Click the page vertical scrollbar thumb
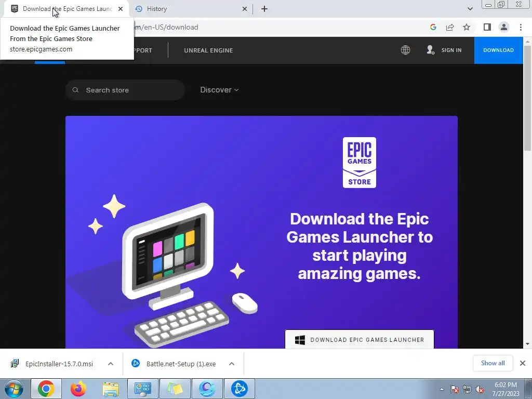Image resolution: width=532 pixels, height=399 pixels. [x=527, y=98]
